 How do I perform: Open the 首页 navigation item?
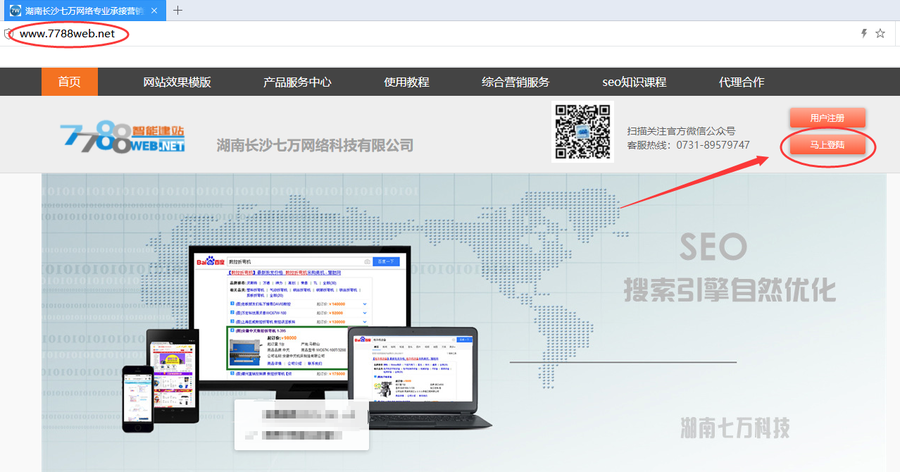click(69, 82)
